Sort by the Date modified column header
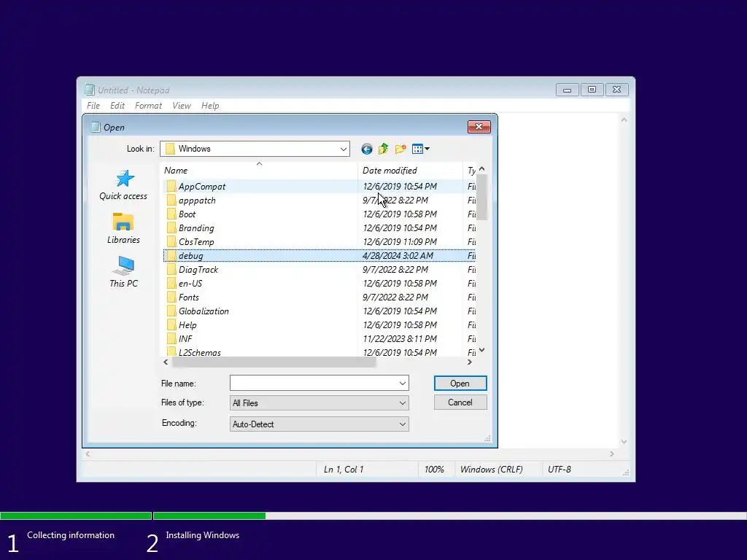The image size is (747, 560). (x=410, y=171)
